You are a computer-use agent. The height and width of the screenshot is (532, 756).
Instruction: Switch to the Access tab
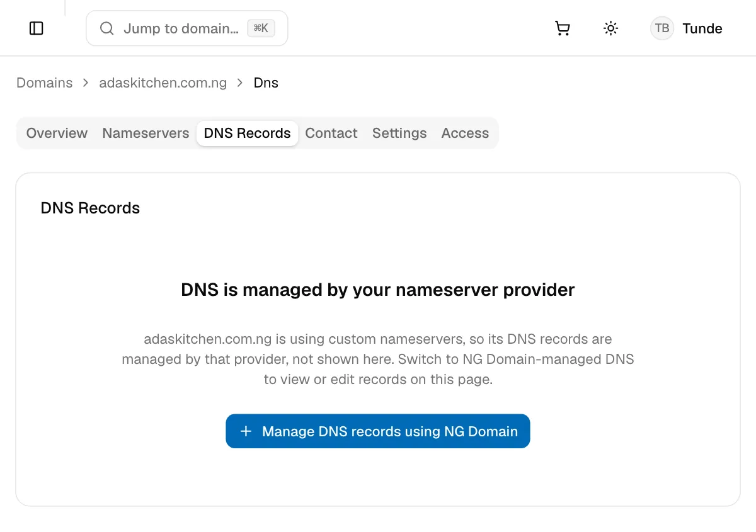[x=465, y=133]
